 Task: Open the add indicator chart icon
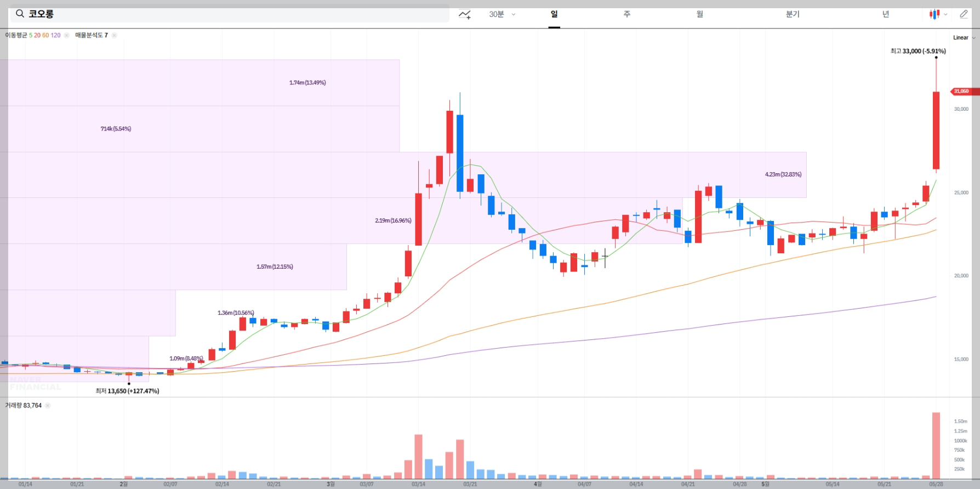(465, 14)
